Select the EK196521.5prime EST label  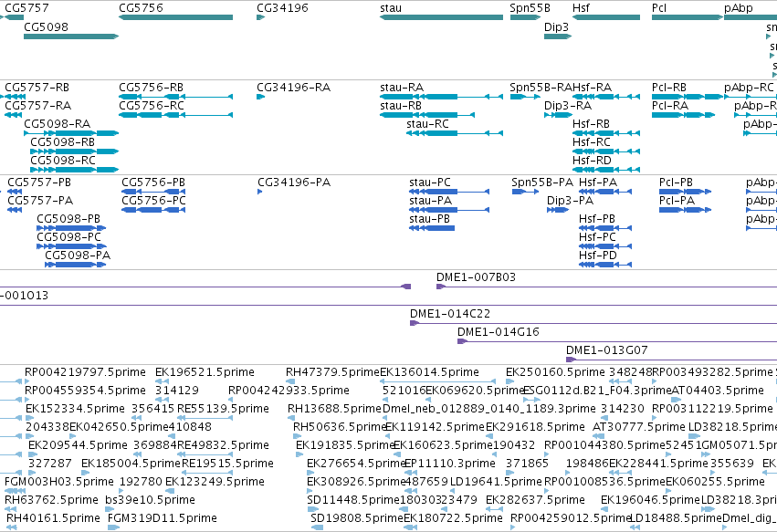click(205, 372)
